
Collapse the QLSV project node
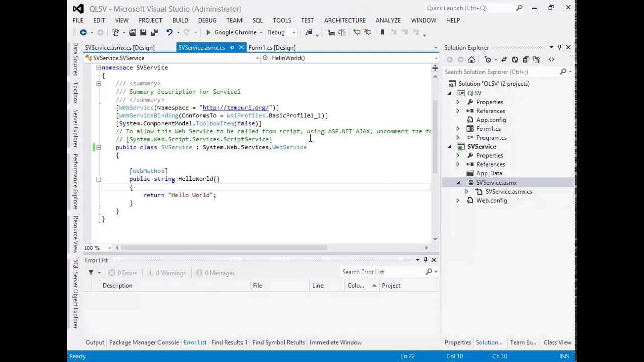click(450, 93)
